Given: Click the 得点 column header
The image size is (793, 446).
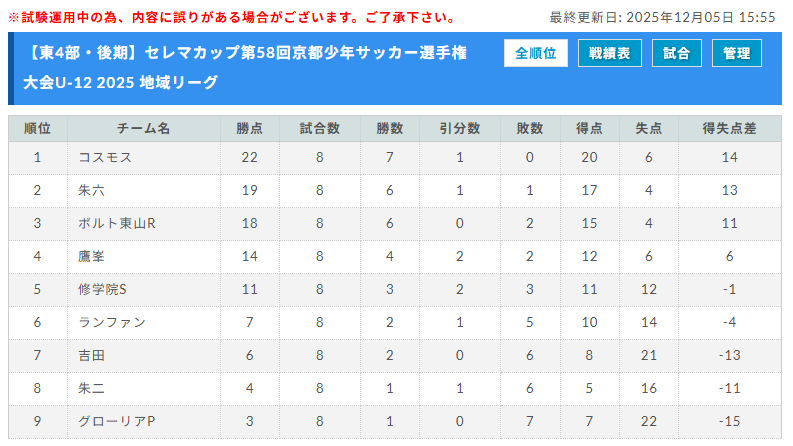Looking at the screenshot, I should (x=589, y=128).
